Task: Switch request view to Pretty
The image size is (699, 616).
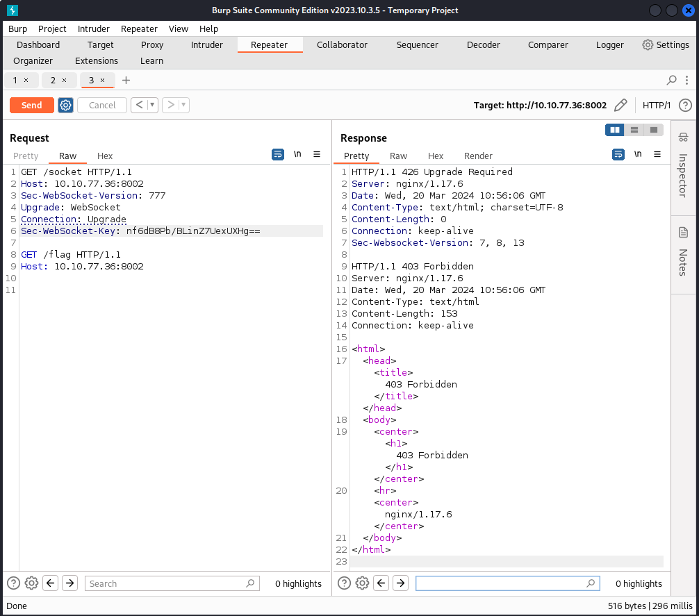Action: 26,156
